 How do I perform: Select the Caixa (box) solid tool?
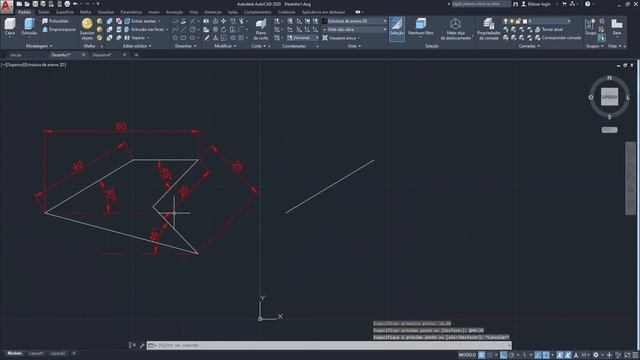coord(10,27)
